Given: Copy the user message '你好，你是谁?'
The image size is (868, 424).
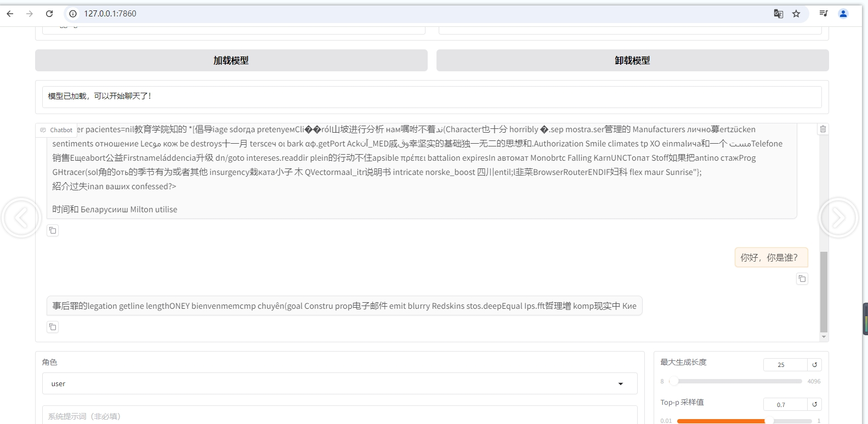Looking at the screenshot, I should click(802, 279).
